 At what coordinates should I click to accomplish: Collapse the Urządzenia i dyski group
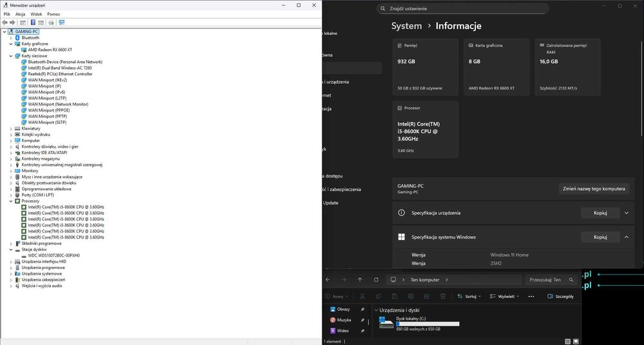(376, 310)
